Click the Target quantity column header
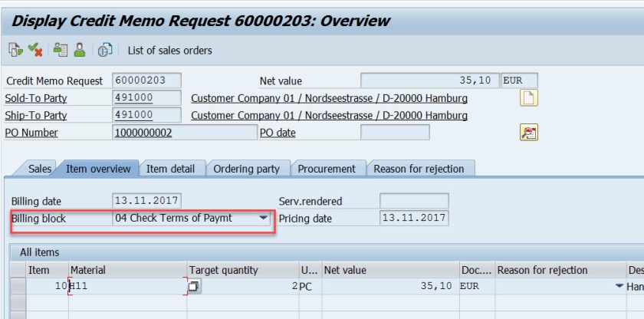The height and width of the screenshot is (319, 644). pos(243,270)
